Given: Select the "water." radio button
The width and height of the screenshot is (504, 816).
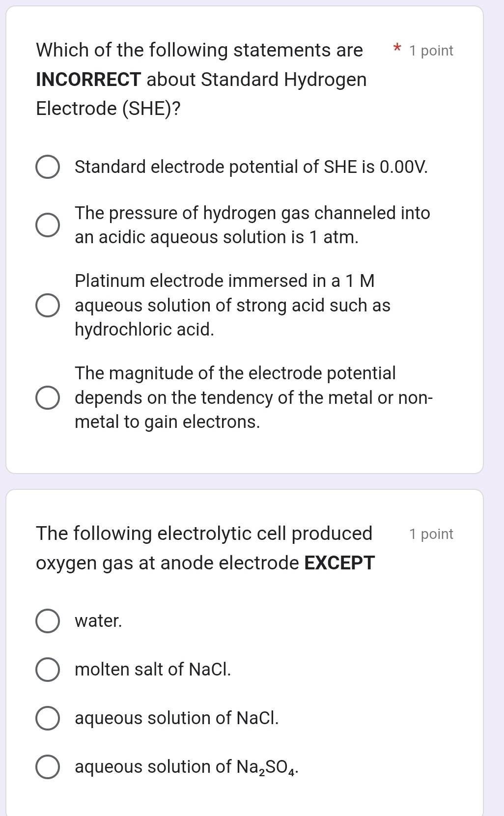Looking at the screenshot, I should pos(48,621).
